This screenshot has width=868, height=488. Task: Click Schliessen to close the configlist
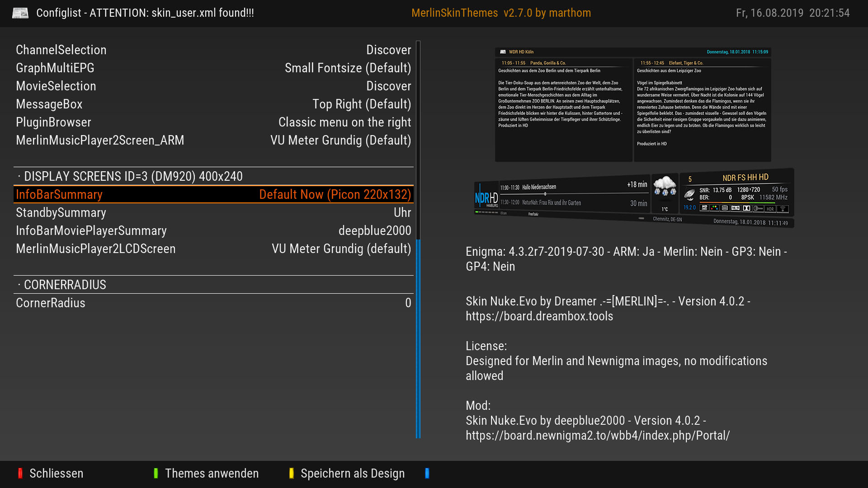click(x=56, y=473)
